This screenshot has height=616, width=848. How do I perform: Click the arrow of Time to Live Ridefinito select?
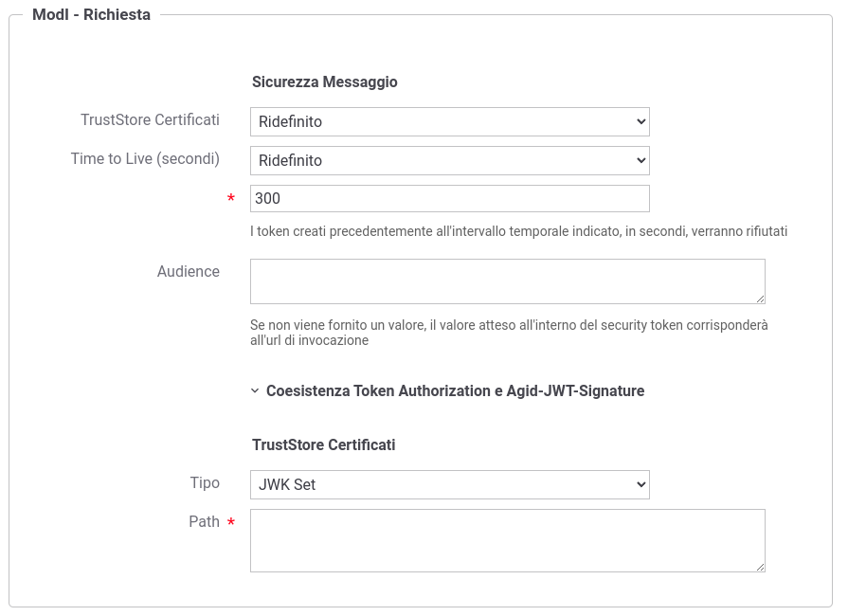(x=641, y=160)
